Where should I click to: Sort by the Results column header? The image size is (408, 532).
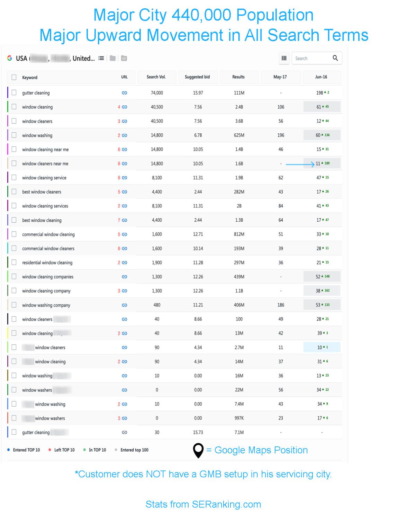pos(238,77)
